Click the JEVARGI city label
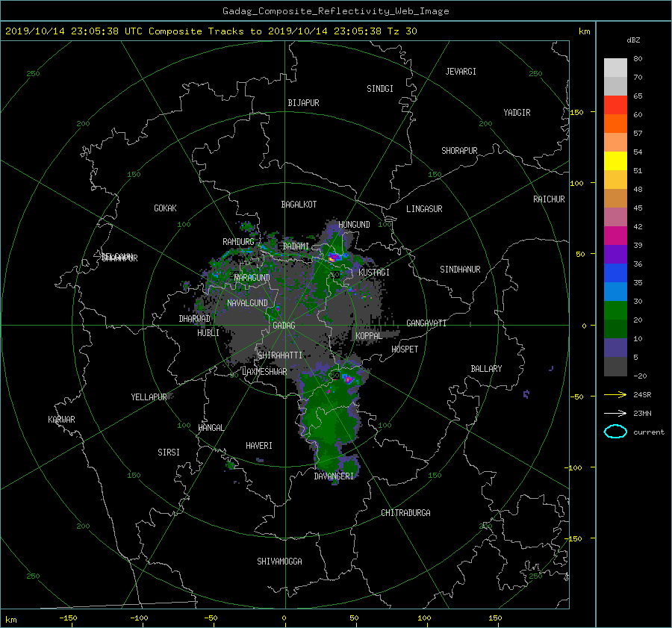This screenshot has height=628, width=672. click(461, 72)
